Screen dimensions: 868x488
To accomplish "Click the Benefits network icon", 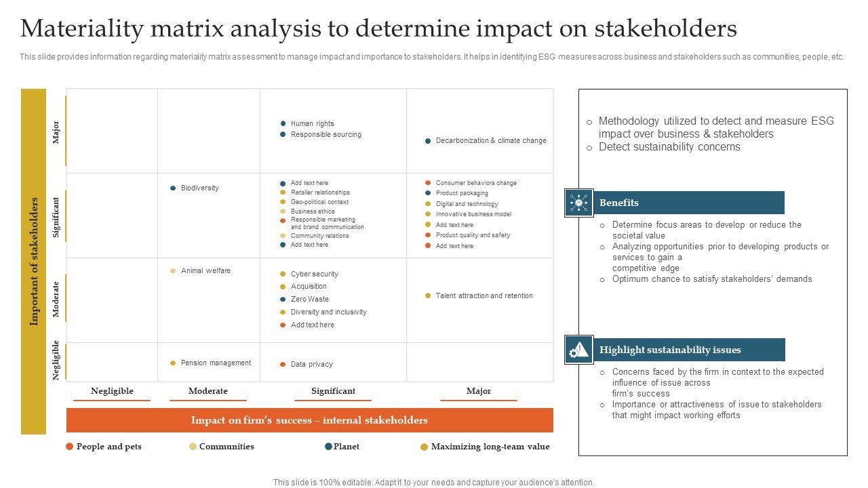I will point(579,203).
